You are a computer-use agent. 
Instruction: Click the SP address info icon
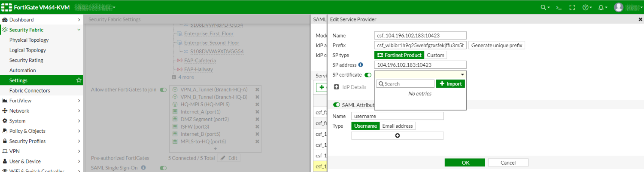pyautogui.click(x=361, y=65)
